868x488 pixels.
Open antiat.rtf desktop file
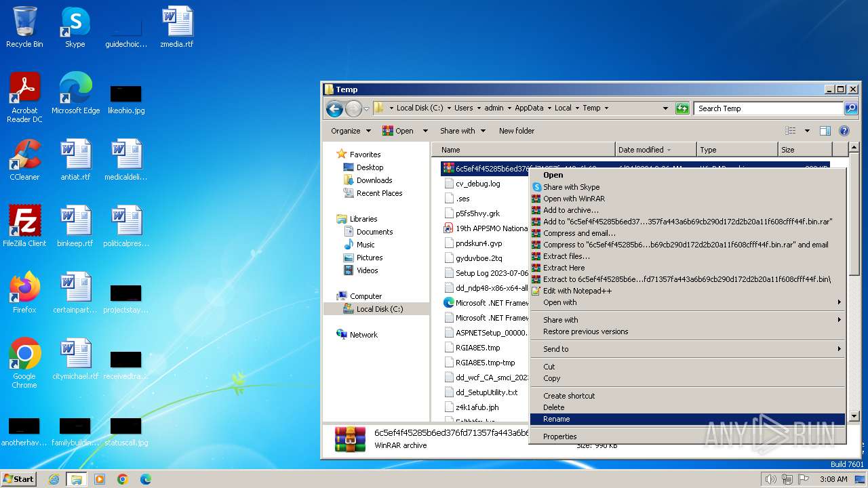pyautogui.click(x=75, y=160)
